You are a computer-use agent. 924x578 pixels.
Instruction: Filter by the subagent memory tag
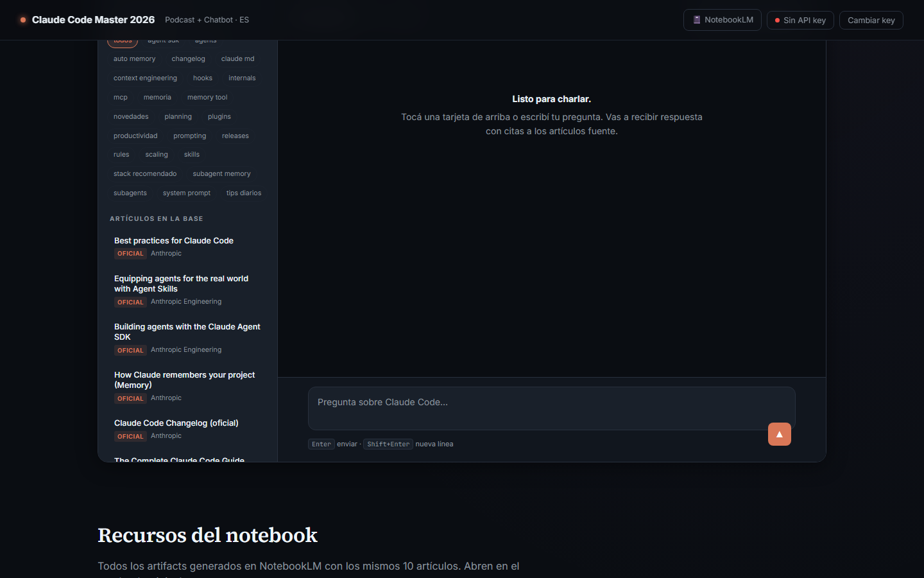[x=221, y=173]
